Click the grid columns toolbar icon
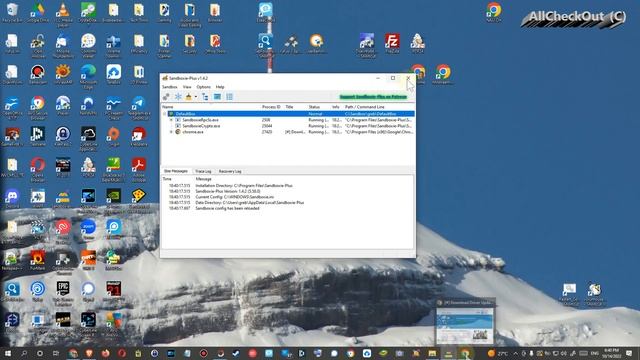The image size is (640, 360). coord(229,97)
